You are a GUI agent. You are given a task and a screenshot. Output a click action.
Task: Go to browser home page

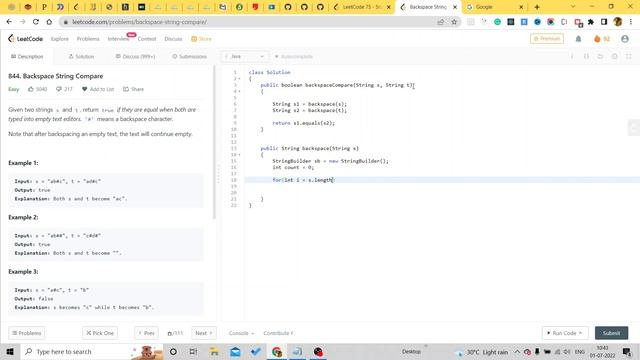click(49, 22)
